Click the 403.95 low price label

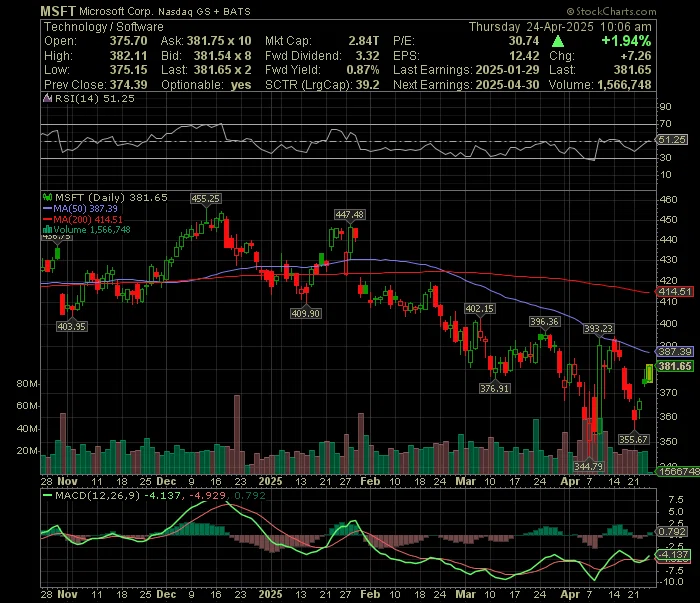(72, 326)
